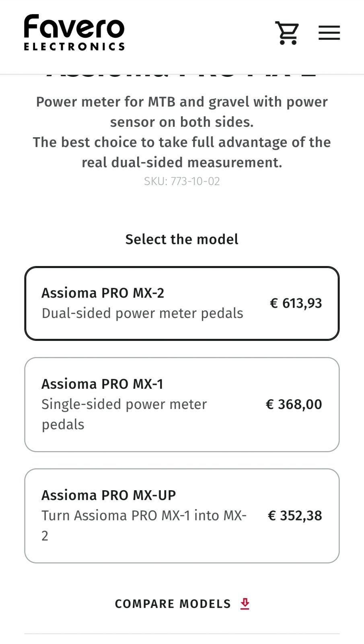Click "Dual-sided power meter pedals" subtitle
This screenshot has width=364, height=644.
coord(142,313)
